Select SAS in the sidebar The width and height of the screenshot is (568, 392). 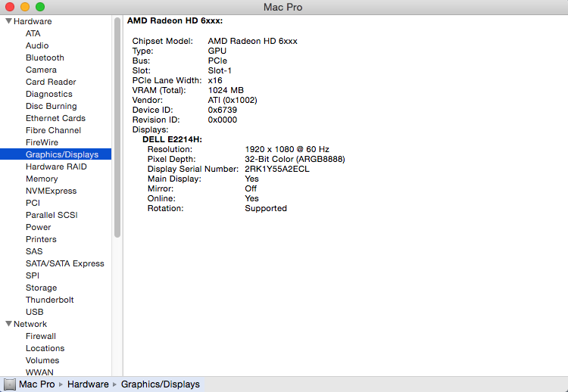34,251
